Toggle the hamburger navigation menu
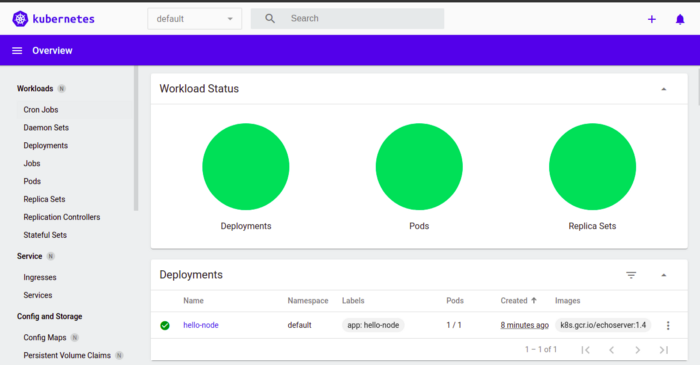 pyautogui.click(x=17, y=50)
